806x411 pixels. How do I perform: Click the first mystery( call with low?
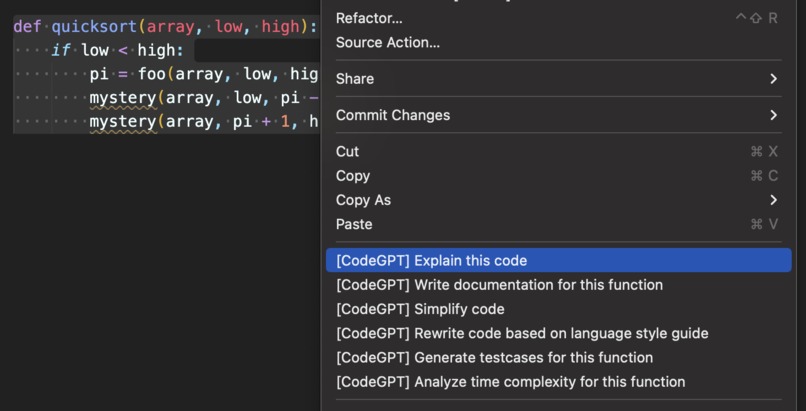pyautogui.click(x=127, y=98)
